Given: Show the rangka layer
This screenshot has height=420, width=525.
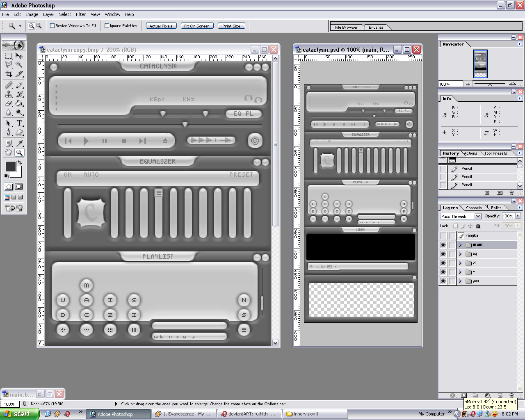Looking at the screenshot, I should click(x=443, y=236).
